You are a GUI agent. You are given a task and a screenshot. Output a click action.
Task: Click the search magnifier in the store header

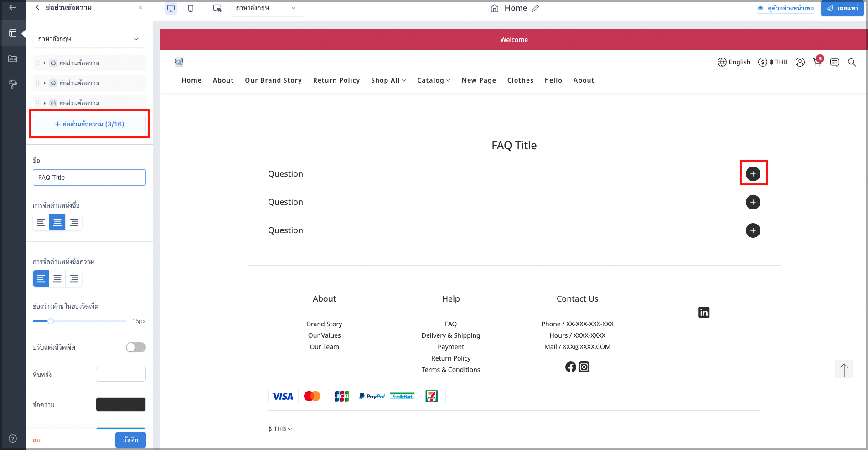(852, 62)
